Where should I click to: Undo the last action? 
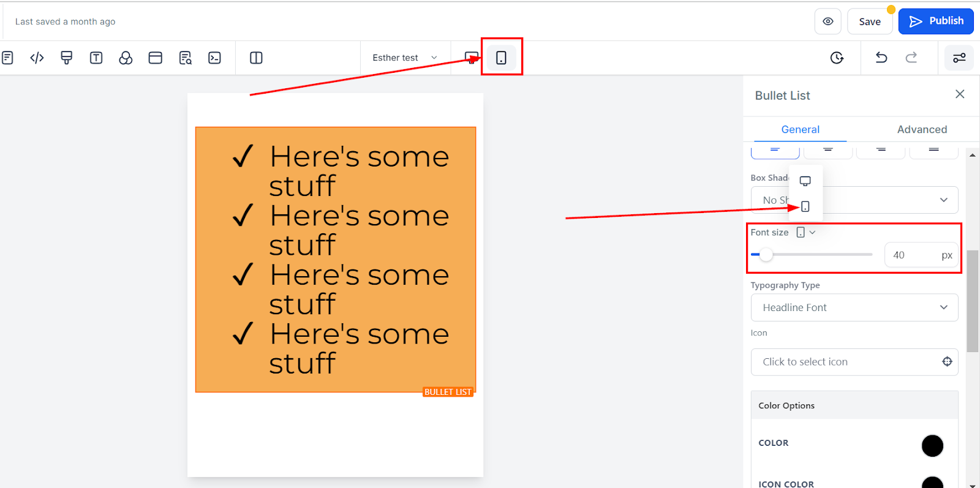click(x=881, y=58)
